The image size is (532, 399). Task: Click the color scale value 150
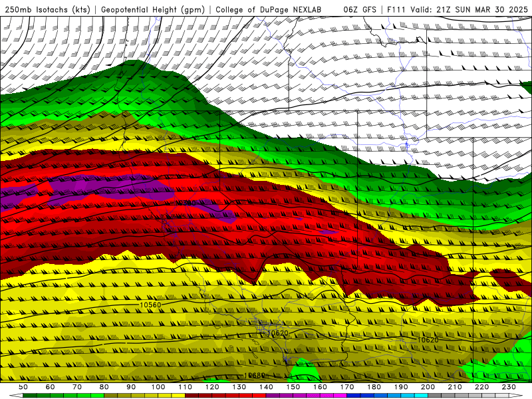(x=293, y=387)
